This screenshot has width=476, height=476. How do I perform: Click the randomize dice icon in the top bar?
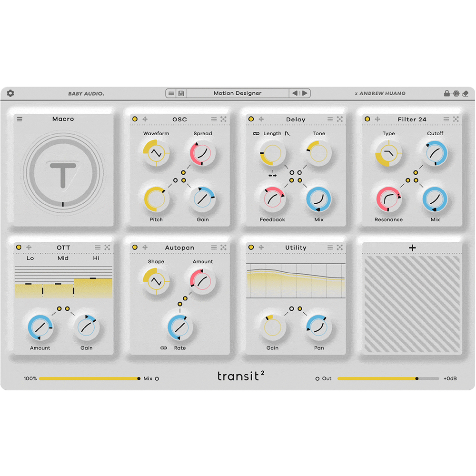click(456, 93)
